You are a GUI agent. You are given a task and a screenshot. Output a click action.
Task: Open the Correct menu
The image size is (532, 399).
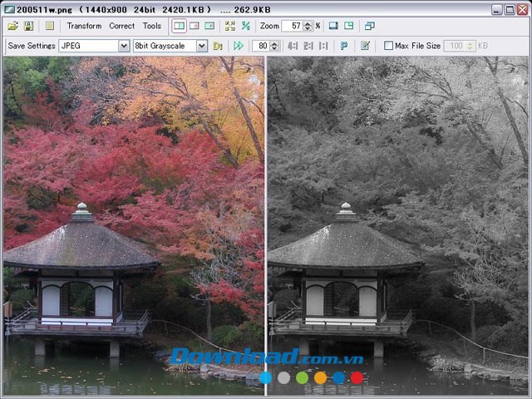click(121, 26)
